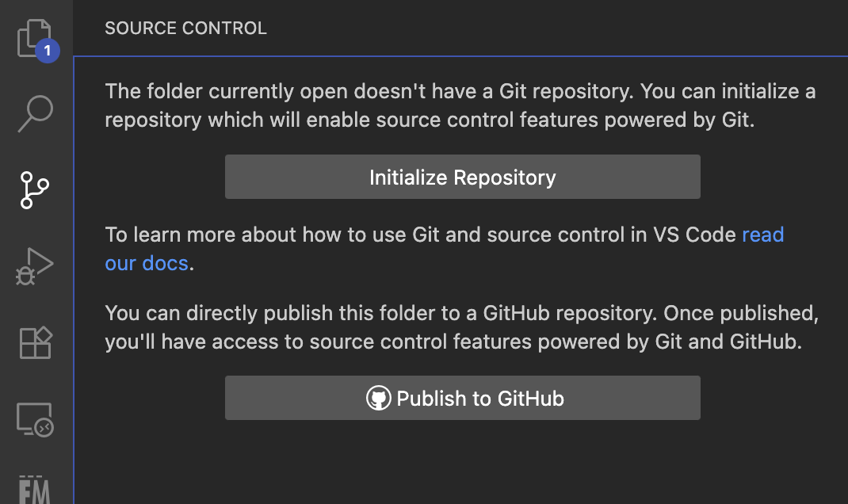This screenshot has height=504, width=848.
Task: Click the GitHub octocat logo
Action: tap(378, 398)
